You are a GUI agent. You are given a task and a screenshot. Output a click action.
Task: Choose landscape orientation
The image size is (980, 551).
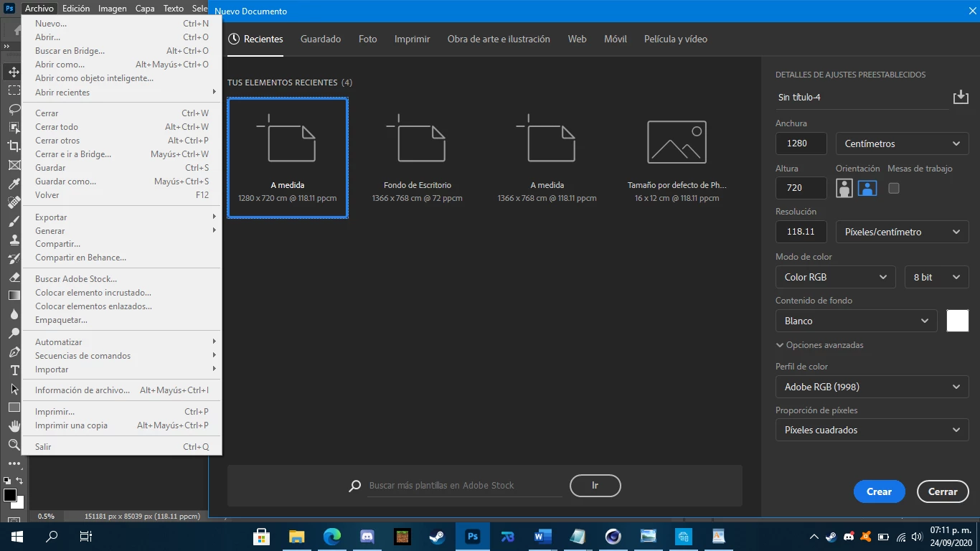[867, 188]
